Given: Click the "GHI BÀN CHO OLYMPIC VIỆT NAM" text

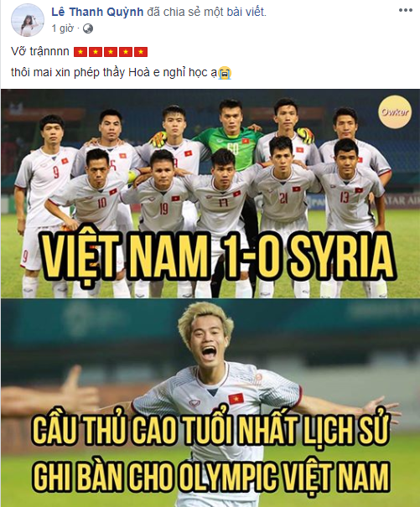Looking at the screenshot, I should [211, 476].
